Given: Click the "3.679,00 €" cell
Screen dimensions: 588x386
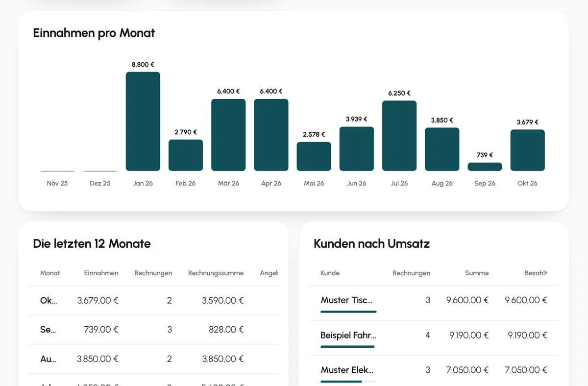Looking at the screenshot, I should tap(98, 300).
